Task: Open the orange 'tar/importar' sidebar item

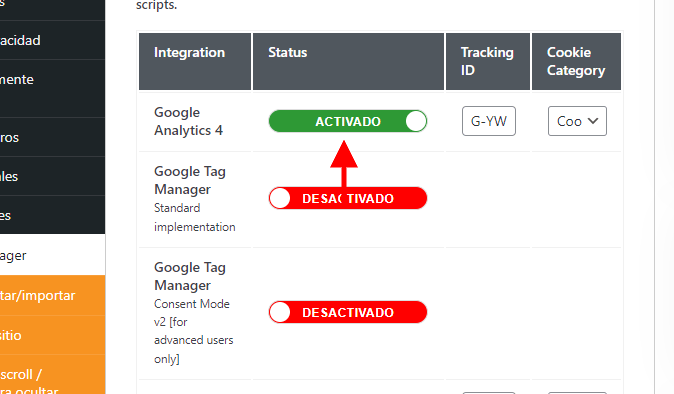Action: [52, 295]
